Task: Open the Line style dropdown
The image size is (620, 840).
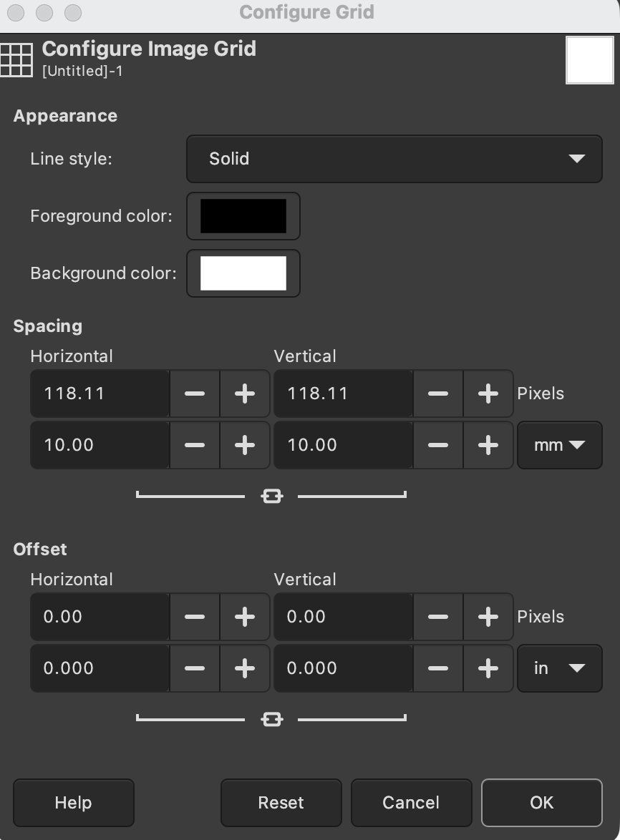Action: click(x=394, y=159)
